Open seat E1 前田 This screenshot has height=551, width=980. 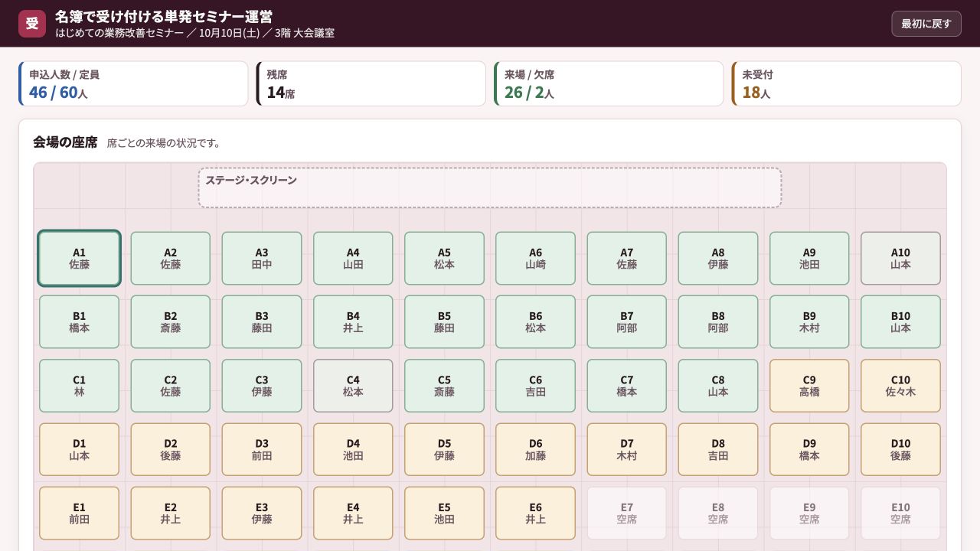click(79, 513)
